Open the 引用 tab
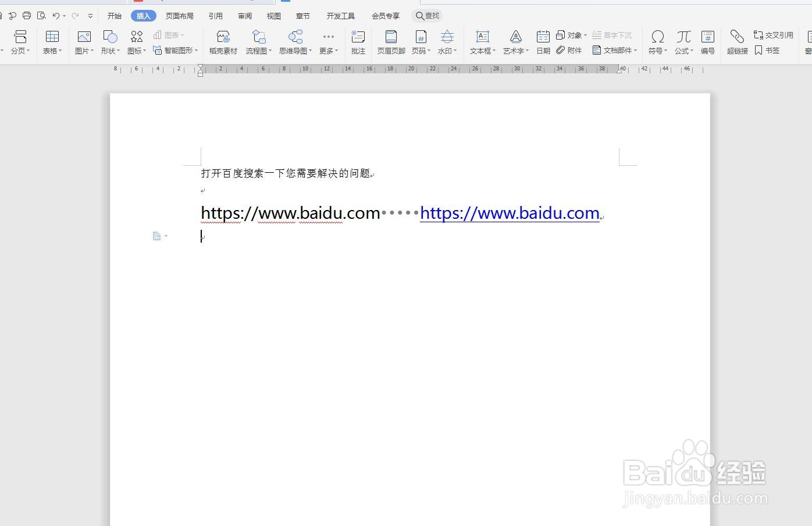Viewport: 812px width, 526px height. [216, 16]
